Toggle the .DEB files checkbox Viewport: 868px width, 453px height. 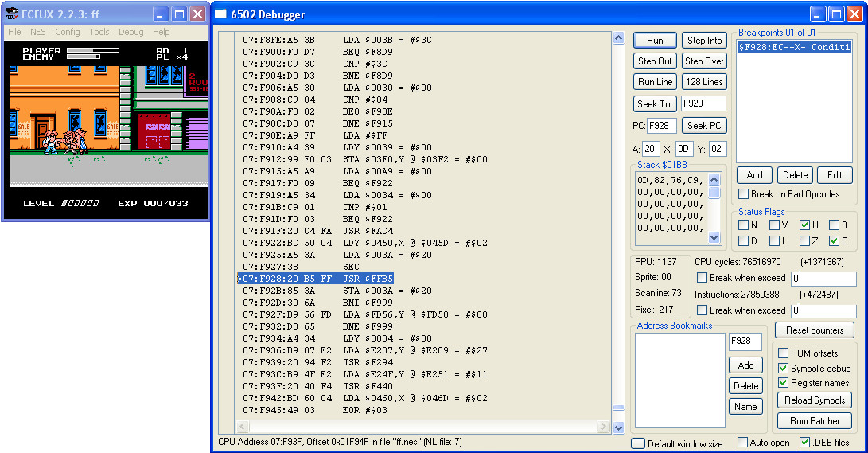(805, 443)
